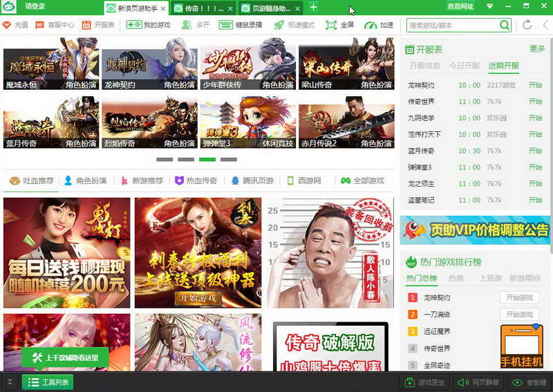Go back with the left chevron

click(x=546, y=25)
